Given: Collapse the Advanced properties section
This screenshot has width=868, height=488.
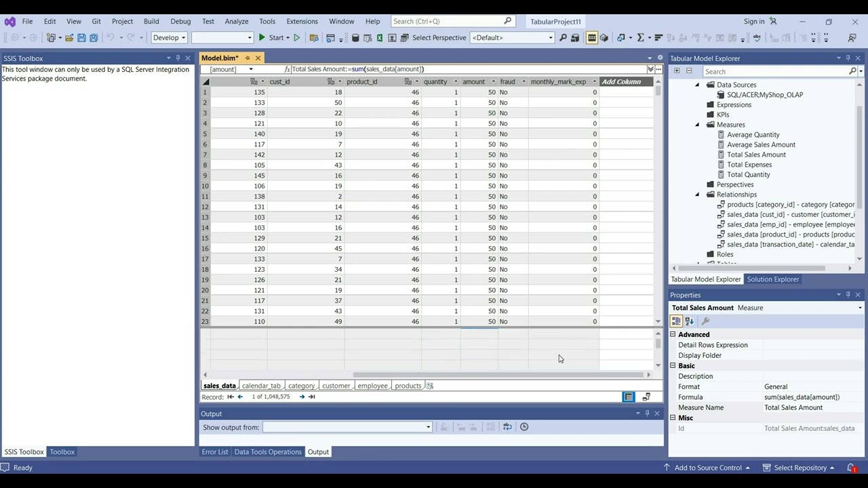Looking at the screenshot, I should tap(673, 335).
